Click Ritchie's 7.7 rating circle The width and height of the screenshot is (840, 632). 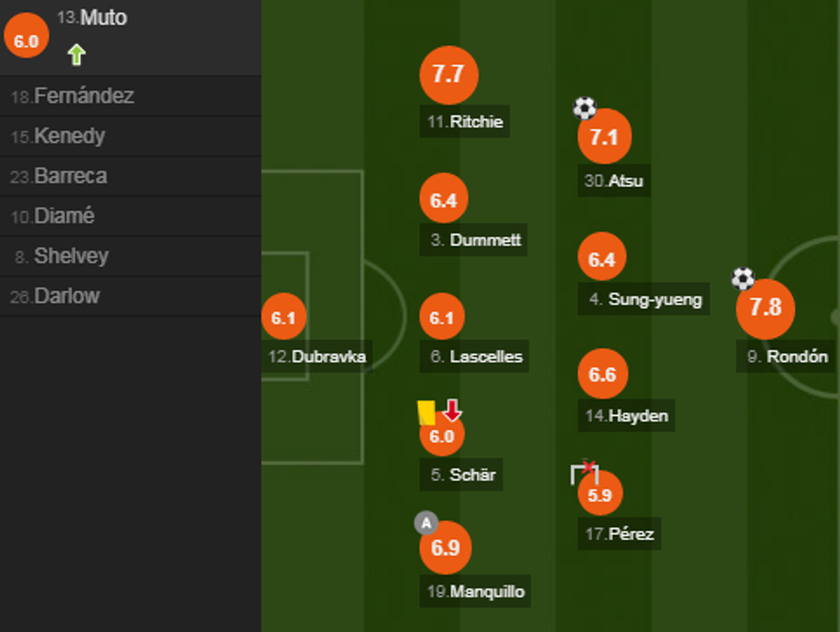pos(448,75)
